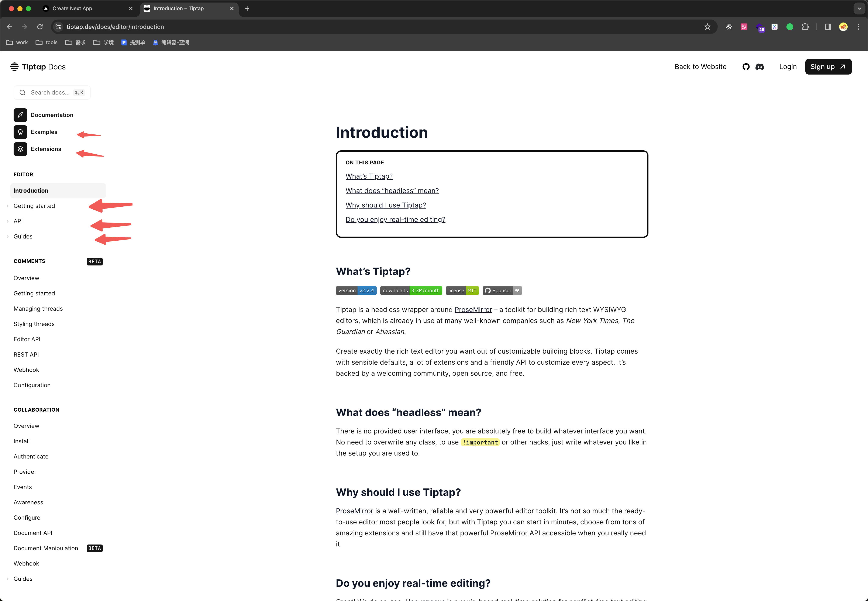Click the Sign up button

(x=828, y=67)
